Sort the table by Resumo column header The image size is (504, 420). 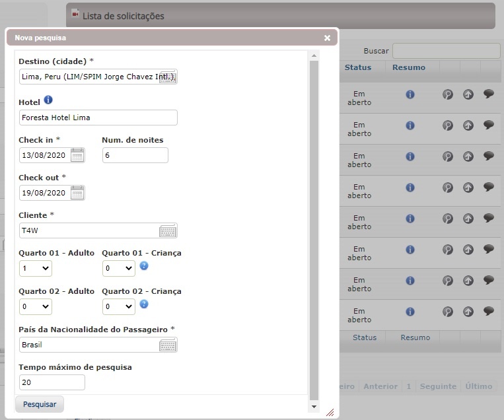408,67
